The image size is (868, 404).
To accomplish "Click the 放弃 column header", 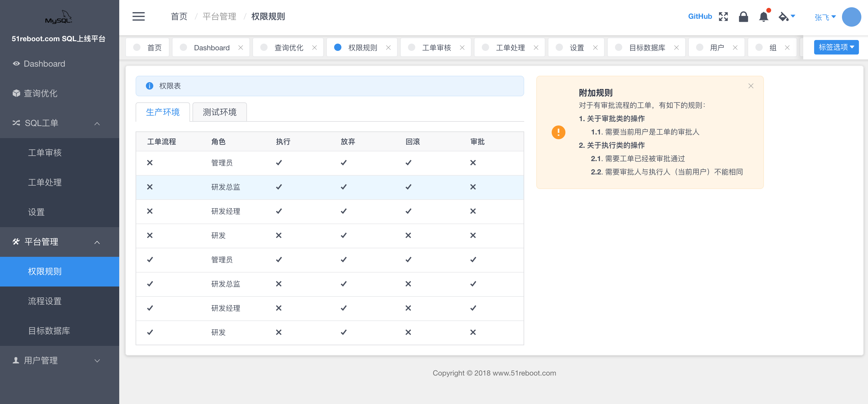I will coord(348,142).
